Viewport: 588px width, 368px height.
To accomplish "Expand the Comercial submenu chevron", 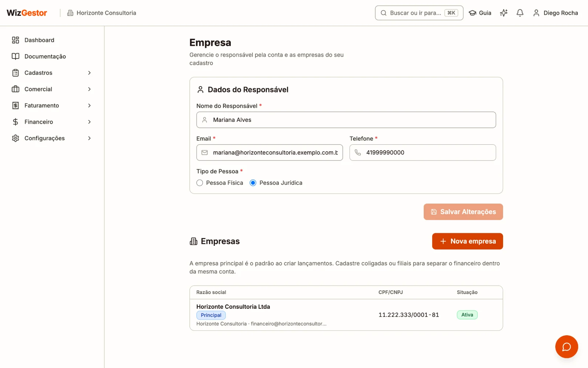I will tap(89, 89).
